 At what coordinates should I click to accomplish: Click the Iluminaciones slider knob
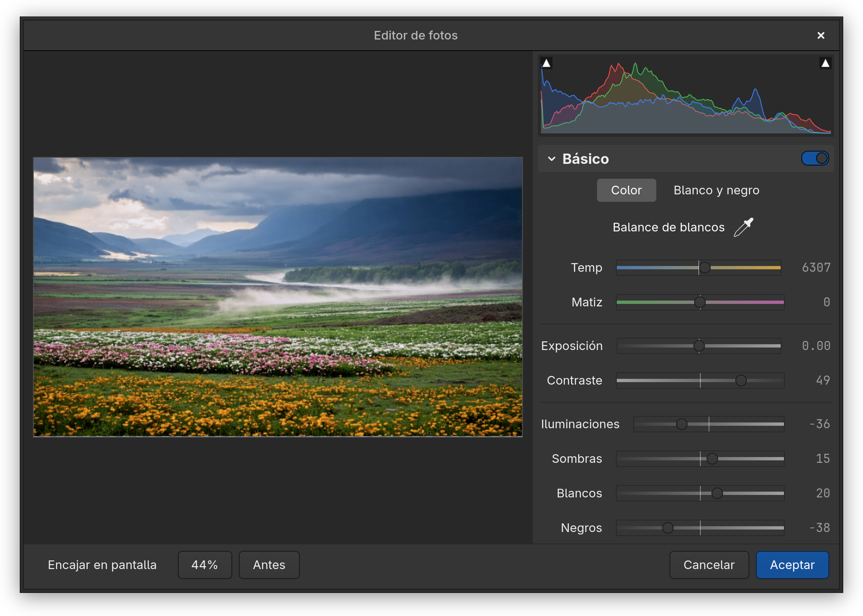[x=681, y=424]
